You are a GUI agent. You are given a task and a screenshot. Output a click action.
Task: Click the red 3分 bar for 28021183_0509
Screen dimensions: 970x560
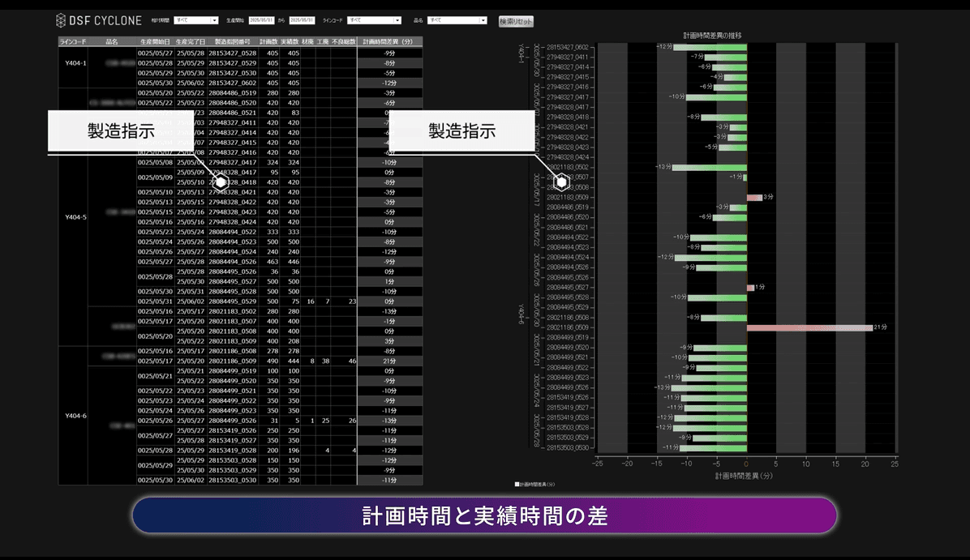click(754, 197)
